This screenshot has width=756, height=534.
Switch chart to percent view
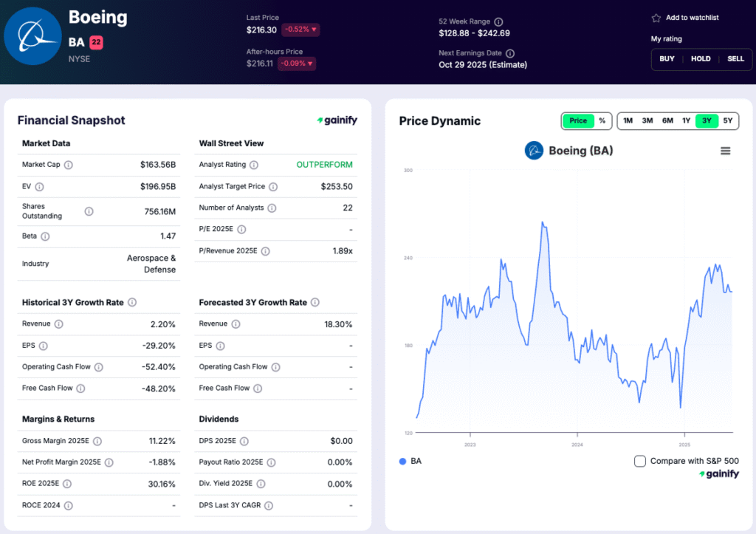[602, 120]
